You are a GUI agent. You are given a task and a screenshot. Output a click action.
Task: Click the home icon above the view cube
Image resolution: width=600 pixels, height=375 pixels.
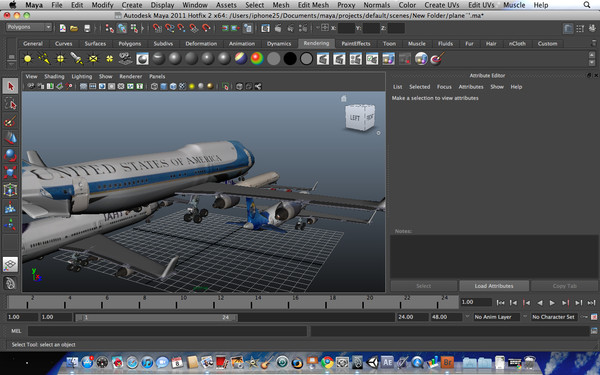[x=344, y=99]
